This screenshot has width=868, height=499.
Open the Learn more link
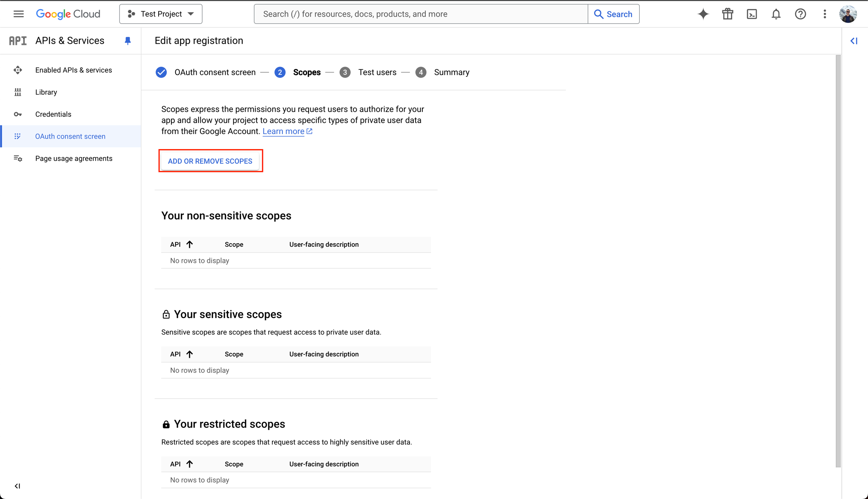click(x=284, y=131)
